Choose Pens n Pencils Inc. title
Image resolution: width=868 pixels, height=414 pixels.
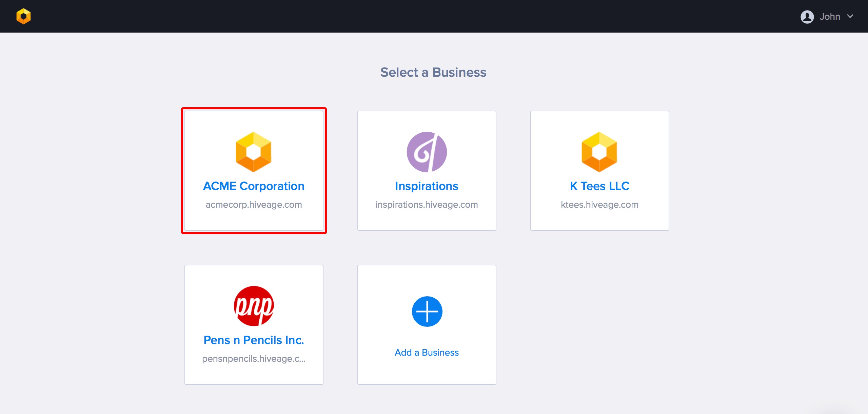pos(254,340)
